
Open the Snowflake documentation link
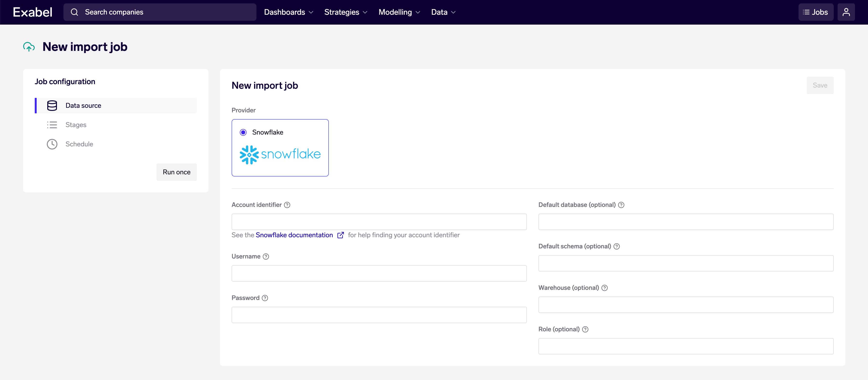(294, 235)
